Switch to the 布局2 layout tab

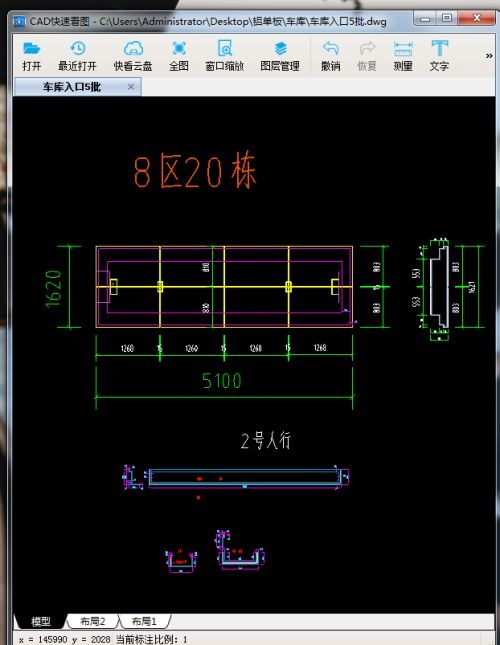(93, 621)
